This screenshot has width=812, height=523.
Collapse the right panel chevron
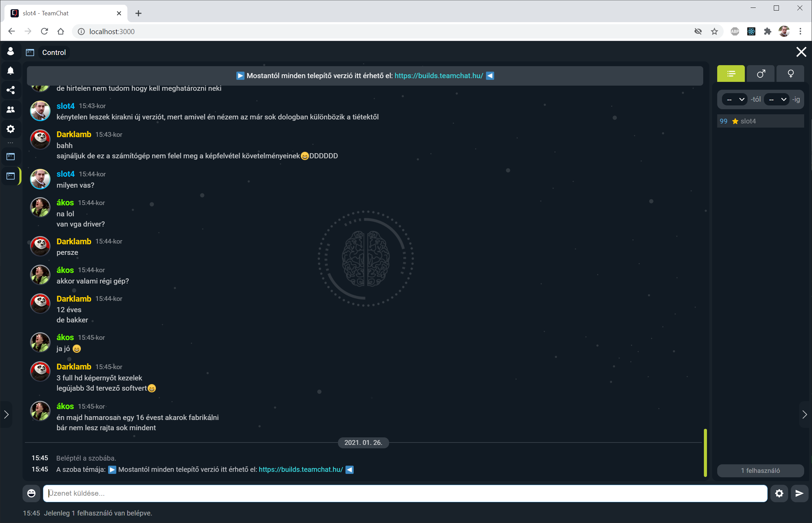pyautogui.click(x=805, y=415)
